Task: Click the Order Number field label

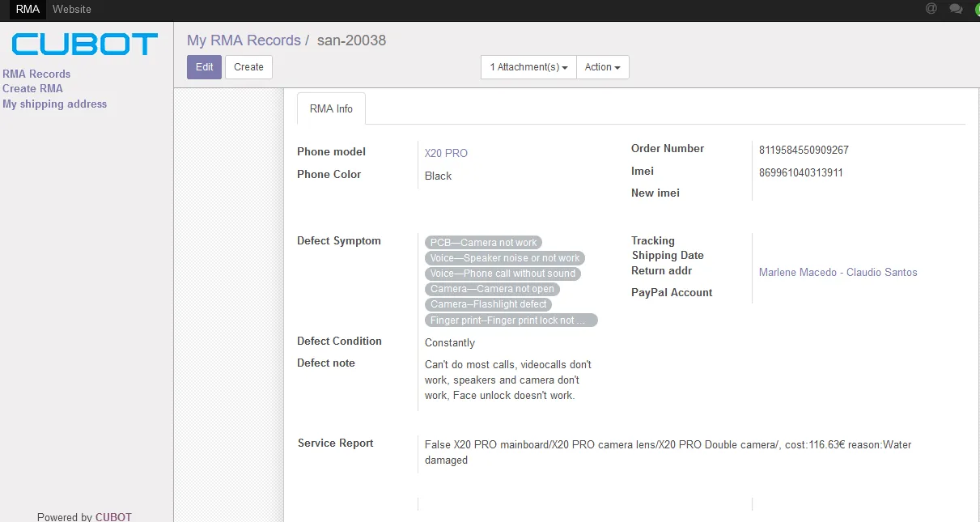Action: pyautogui.click(x=668, y=148)
